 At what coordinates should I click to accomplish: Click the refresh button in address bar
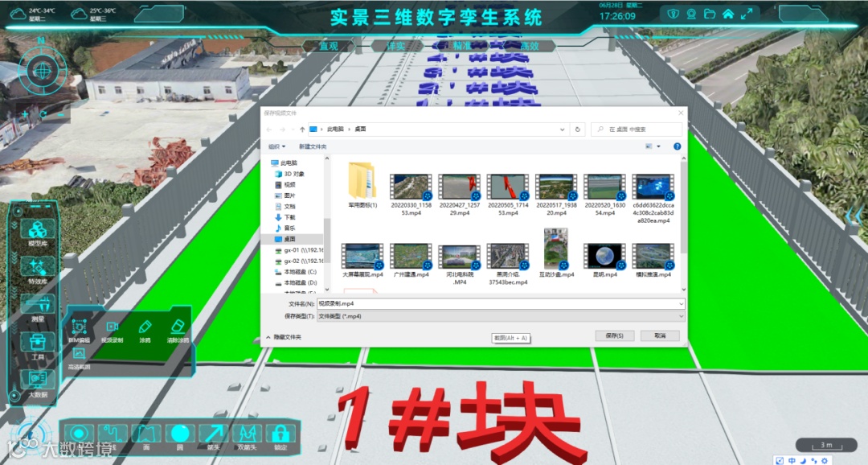point(577,130)
